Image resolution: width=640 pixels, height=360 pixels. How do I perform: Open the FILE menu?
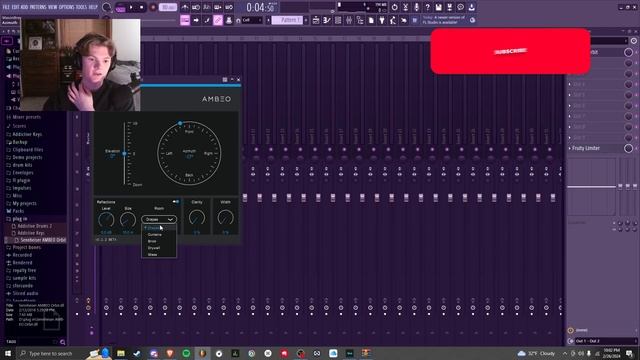click(x=6, y=7)
